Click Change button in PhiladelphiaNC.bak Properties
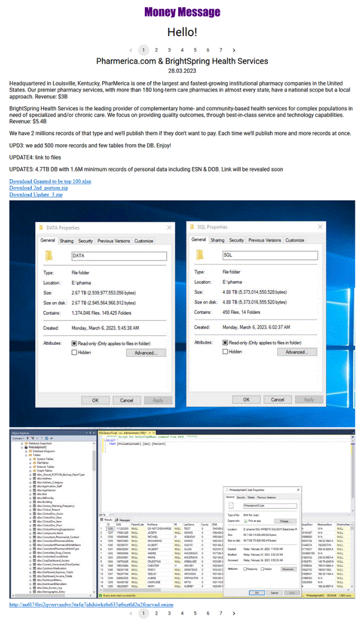The image size is (364, 622). point(285,521)
